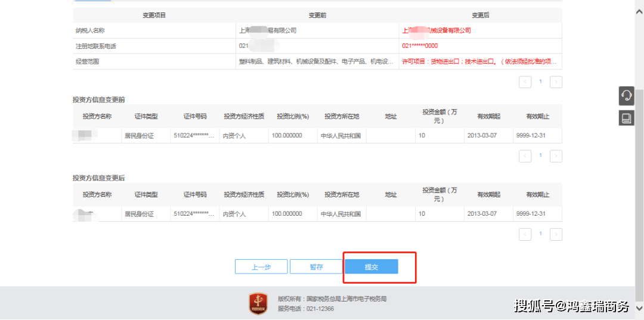Select page 1 of 投资方信息变更前 table
Image resolution: width=644 pixels, height=320 pixels.
pos(540,156)
